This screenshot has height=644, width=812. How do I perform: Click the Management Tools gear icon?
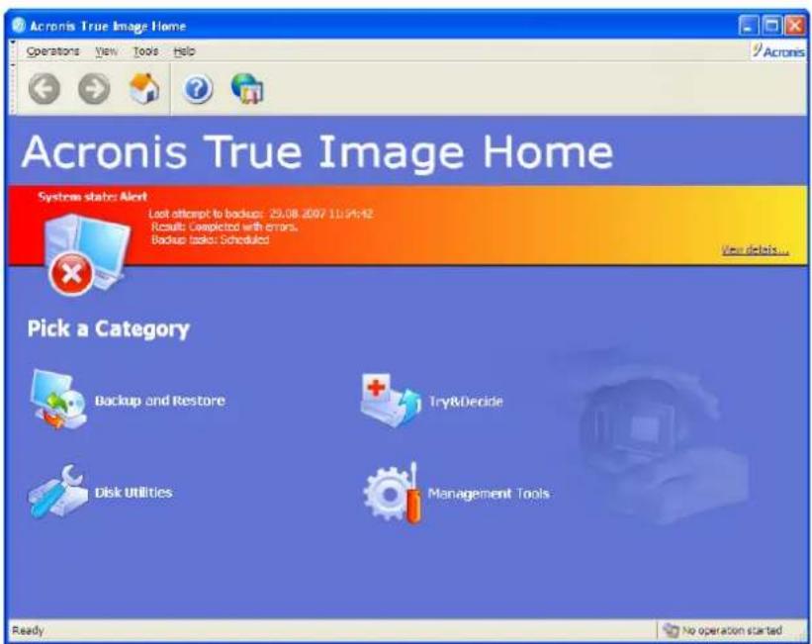pos(392,493)
